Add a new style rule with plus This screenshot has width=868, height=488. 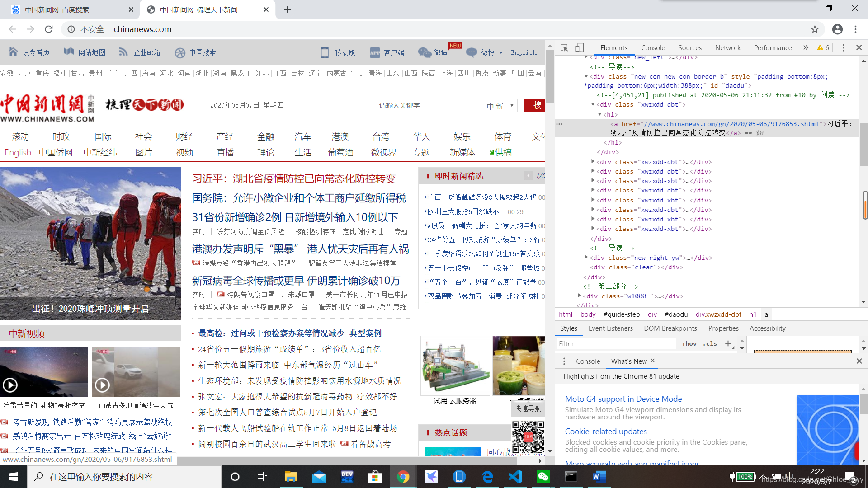[x=728, y=343]
